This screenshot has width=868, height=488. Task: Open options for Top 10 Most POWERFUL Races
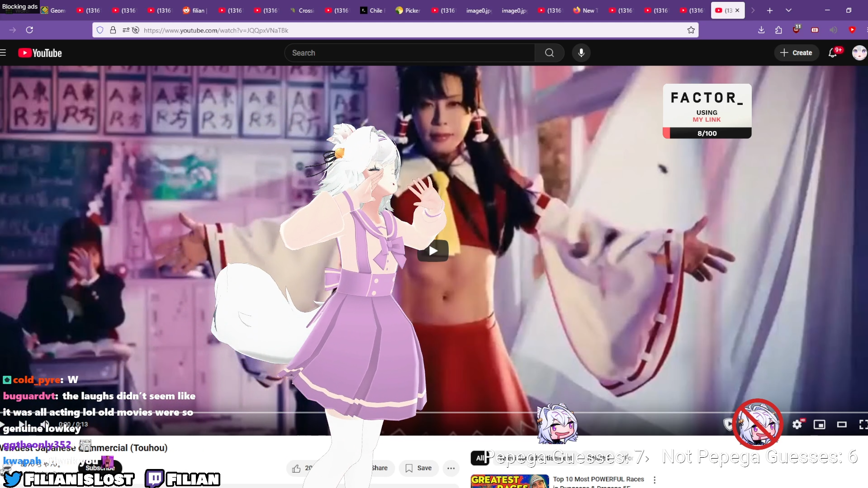click(655, 480)
